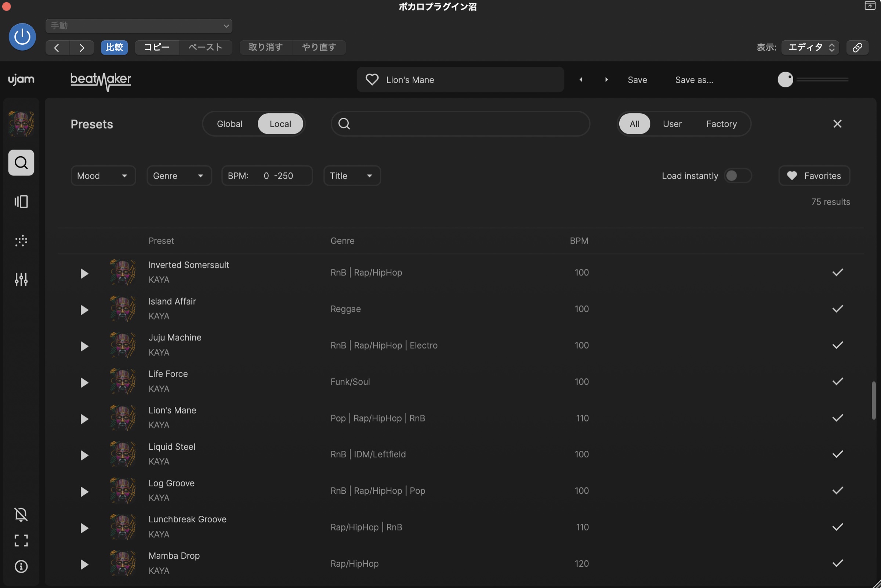The image size is (881, 588).
Task: Click the checkmark on Life Force row
Action: (x=838, y=381)
